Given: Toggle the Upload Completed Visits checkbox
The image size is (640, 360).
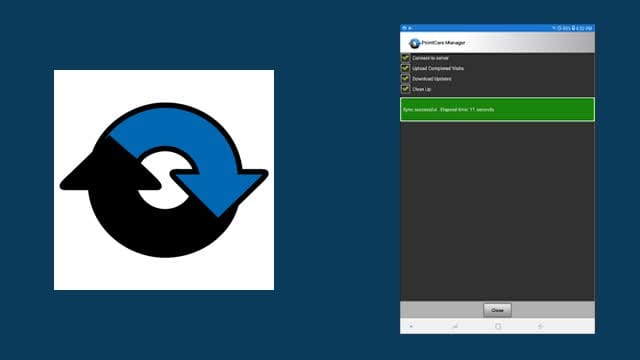Looking at the screenshot, I should pos(405,68).
